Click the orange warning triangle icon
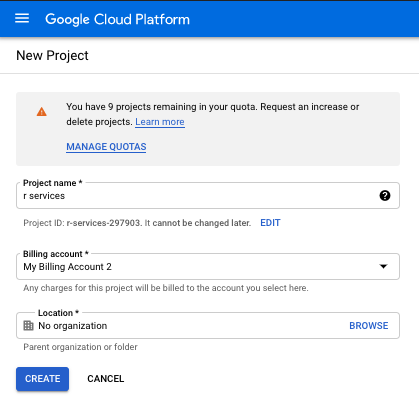 [x=42, y=112]
